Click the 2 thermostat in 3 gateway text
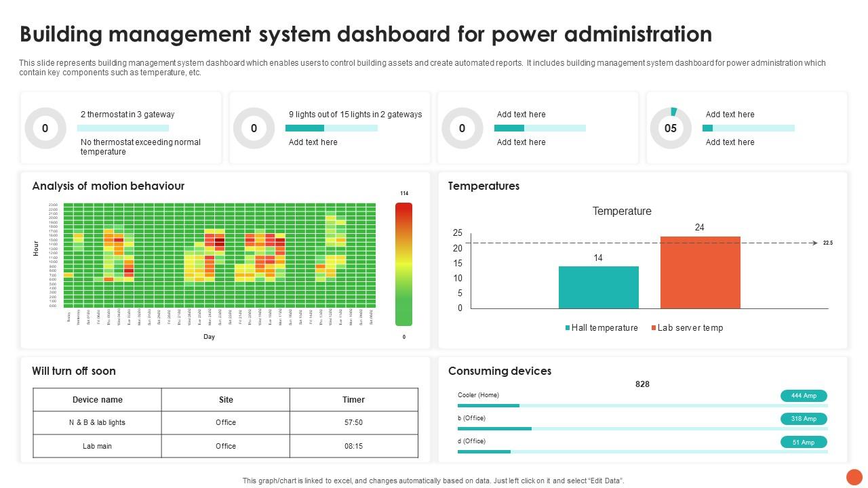This screenshot has width=868, height=488. tap(127, 115)
